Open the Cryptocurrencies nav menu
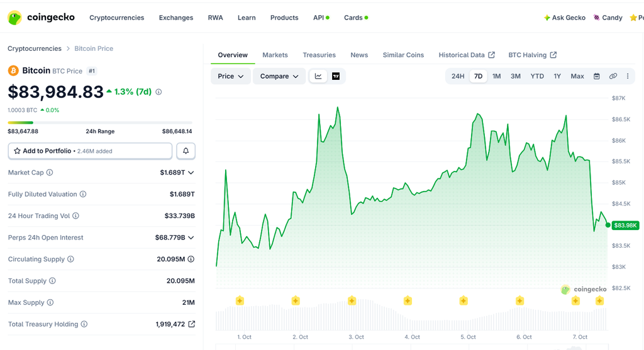This screenshot has height=350, width=644. click(116, 18)
